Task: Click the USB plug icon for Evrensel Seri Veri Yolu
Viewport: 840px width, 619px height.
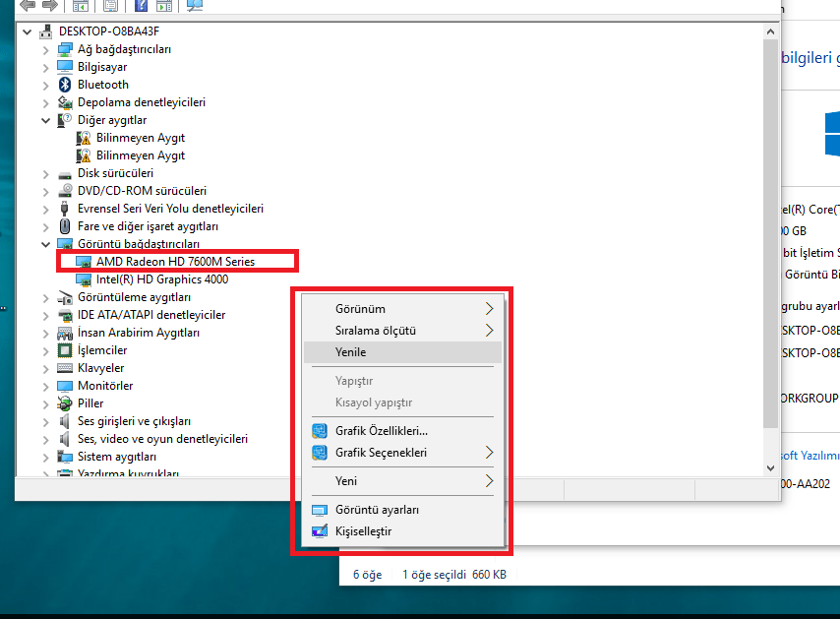Action: point(65,209)
